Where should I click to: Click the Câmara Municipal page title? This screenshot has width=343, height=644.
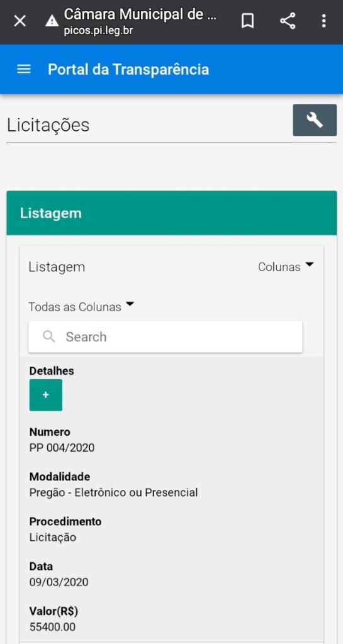(x=140, y=15)
